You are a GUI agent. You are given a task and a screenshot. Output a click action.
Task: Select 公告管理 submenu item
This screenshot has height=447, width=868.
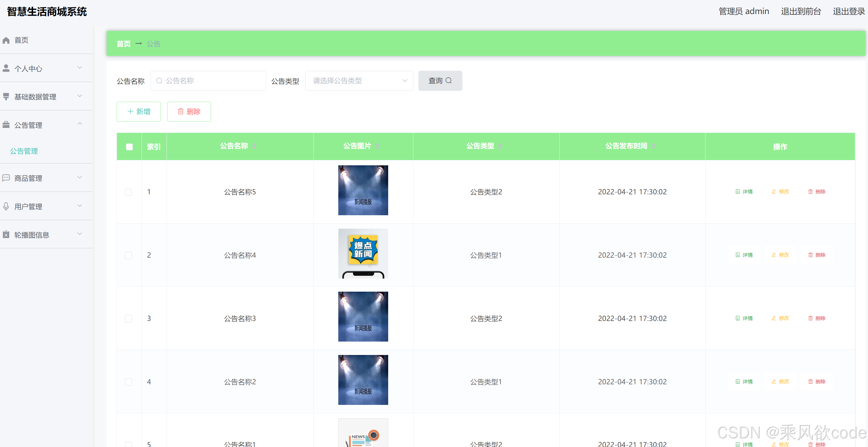(x=24, y=151)
